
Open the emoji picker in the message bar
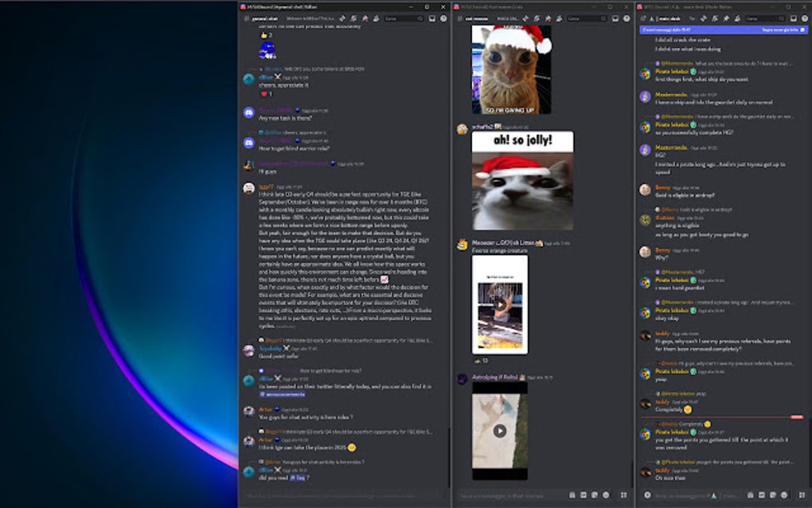coord(606,495)
